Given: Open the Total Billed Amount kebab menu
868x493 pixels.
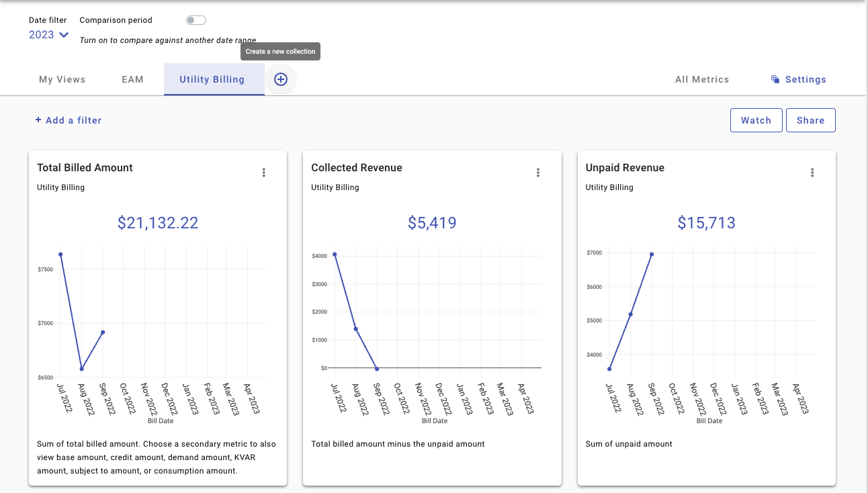Looking at the screenshot, I should point(264,172).
